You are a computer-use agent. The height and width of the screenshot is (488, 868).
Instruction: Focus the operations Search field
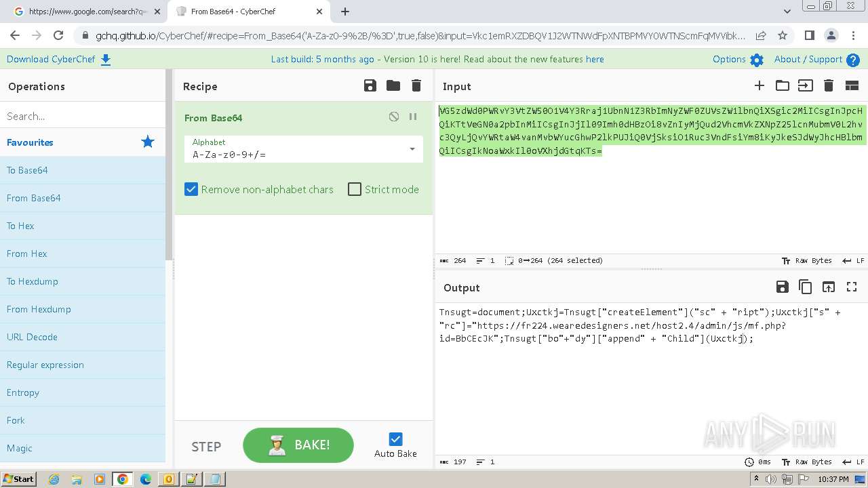[83, 116]
